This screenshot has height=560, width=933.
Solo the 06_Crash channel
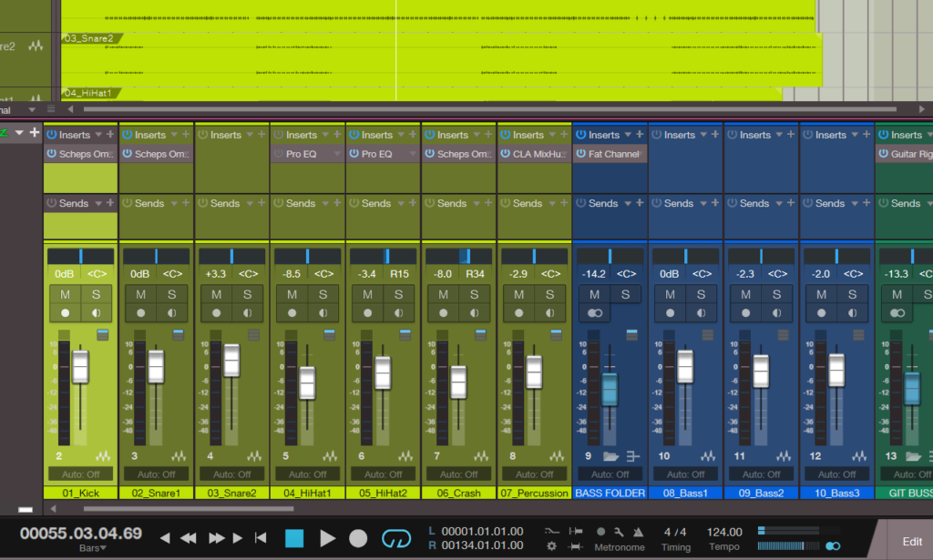(474, 294)
